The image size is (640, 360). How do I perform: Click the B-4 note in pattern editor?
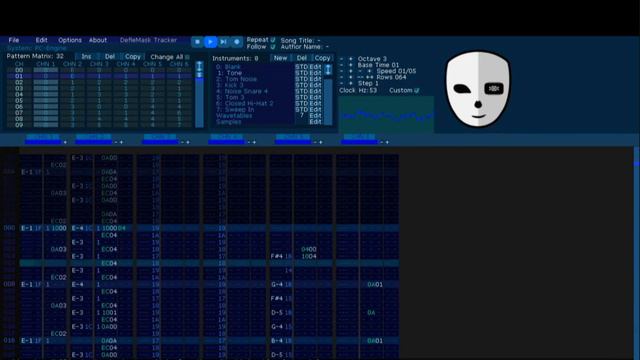click(277, 340)
